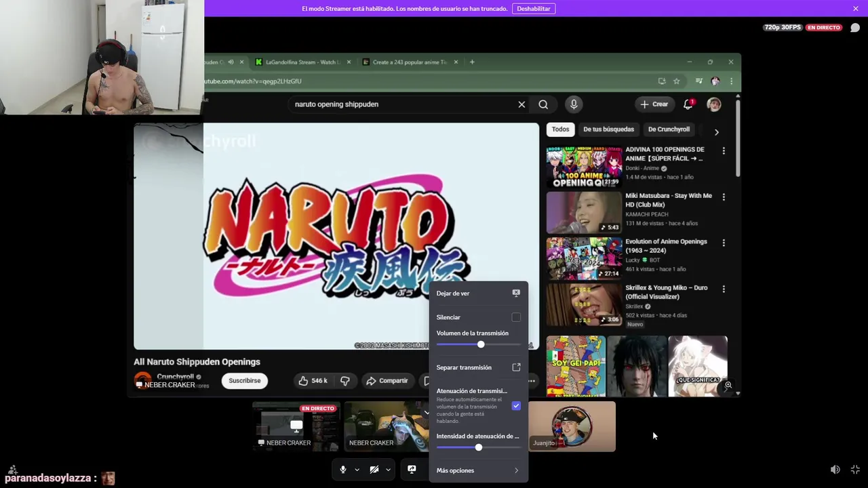
Task: Open options for Evolution of Anime Openings
Action: pos(724,243)
